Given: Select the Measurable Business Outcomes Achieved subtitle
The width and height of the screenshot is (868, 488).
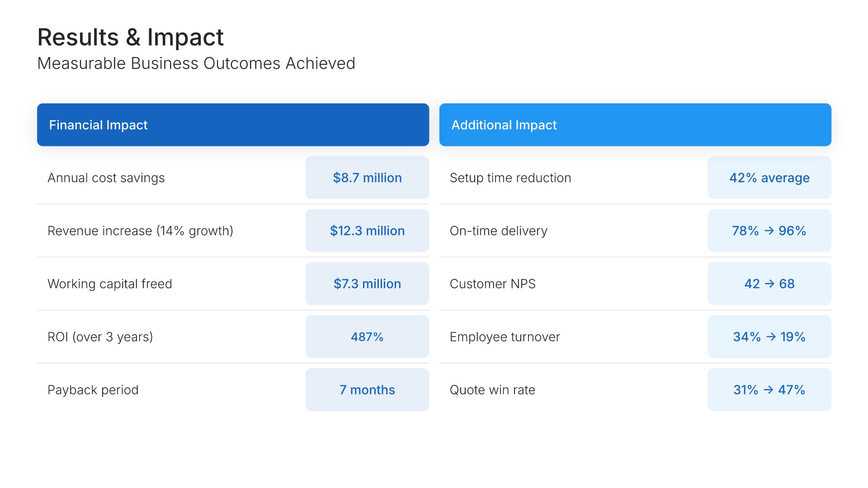Looking at the screenshot, I should [x=196, y=64].
